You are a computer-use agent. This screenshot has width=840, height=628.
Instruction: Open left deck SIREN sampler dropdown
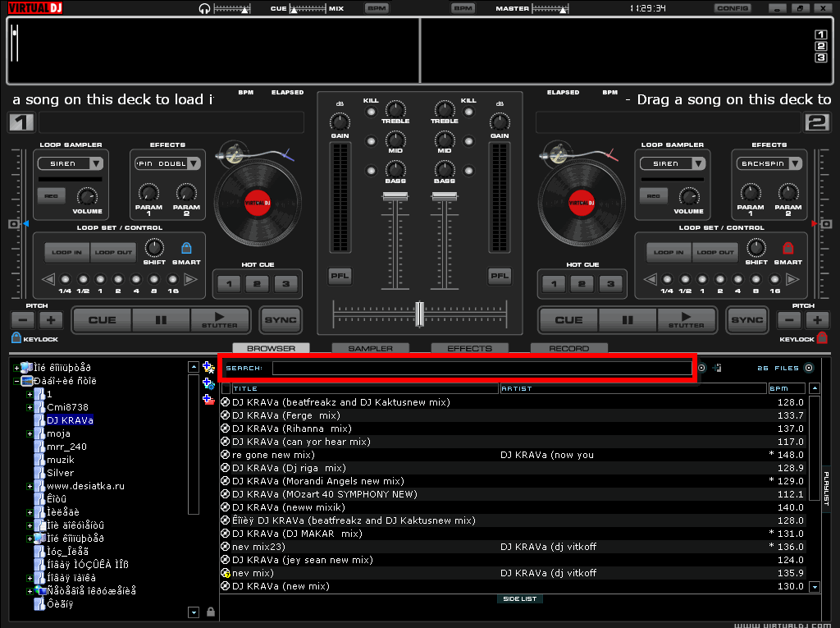point(96,163)
